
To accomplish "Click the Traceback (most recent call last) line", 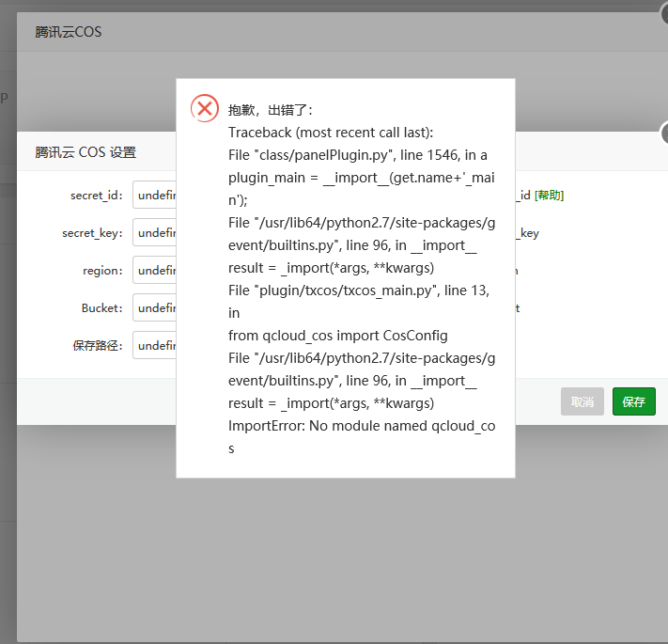I will [x=331, y=133].
